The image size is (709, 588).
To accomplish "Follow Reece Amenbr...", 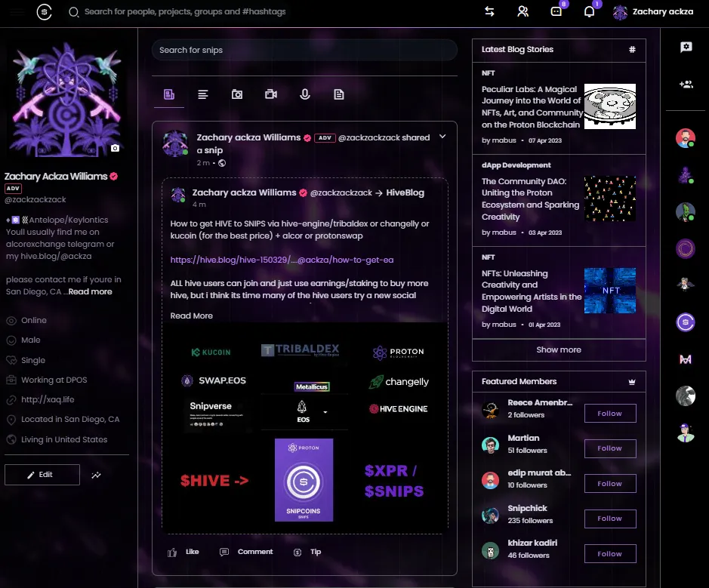I will [610, 414].
